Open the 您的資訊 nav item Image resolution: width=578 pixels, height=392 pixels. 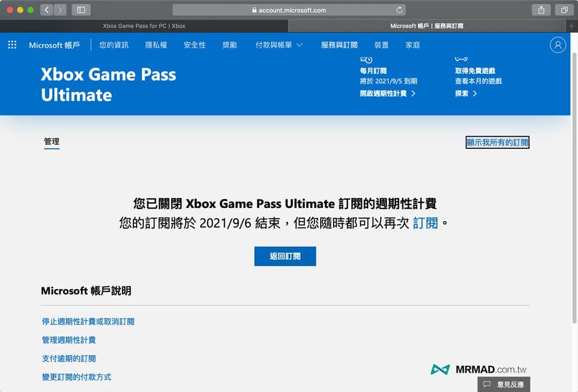click(114, 45)
